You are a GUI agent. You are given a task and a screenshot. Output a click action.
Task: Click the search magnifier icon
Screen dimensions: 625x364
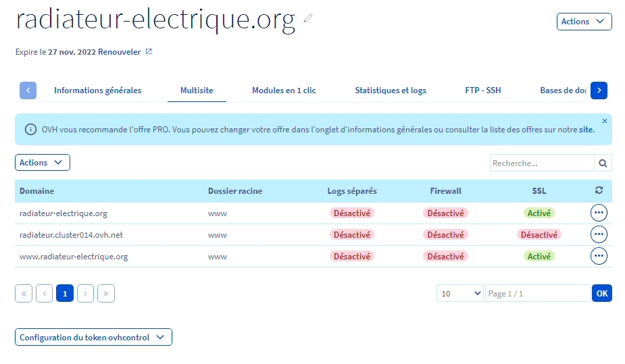coord(603,163)
